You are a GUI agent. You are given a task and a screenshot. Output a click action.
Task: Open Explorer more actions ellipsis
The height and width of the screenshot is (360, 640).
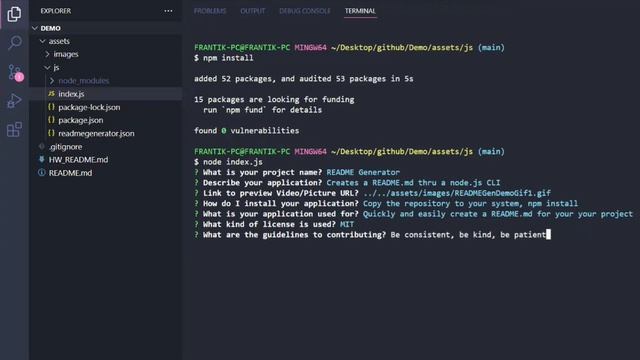pyautogui.click(x=168, y=11)
